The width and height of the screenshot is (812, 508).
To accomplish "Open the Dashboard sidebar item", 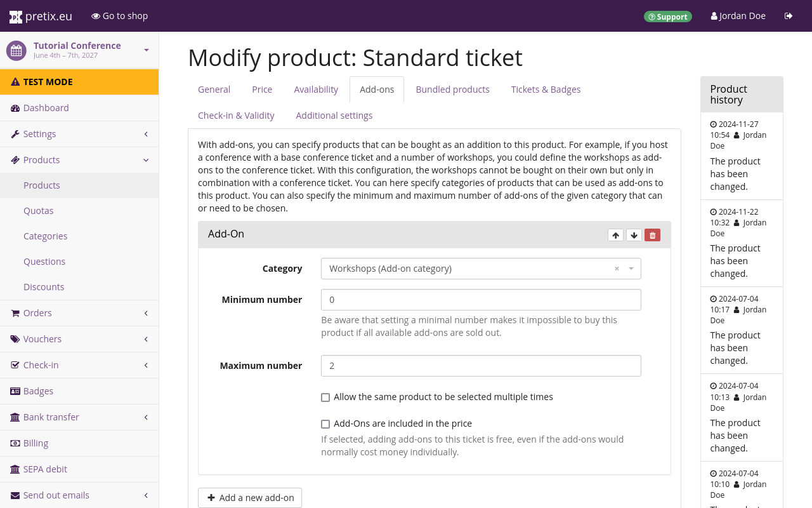I will click(x=46, y=108).
